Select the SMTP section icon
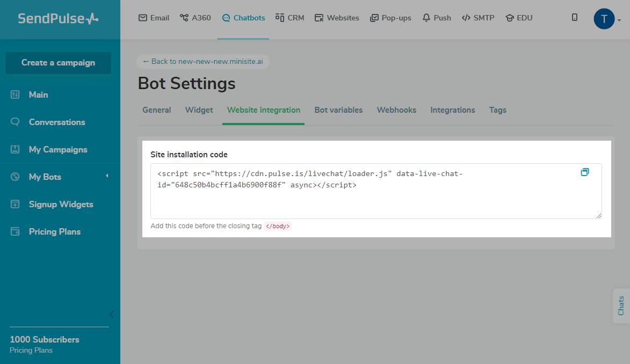Viewport: 630px width, 364px height. [x=466, y=17]
